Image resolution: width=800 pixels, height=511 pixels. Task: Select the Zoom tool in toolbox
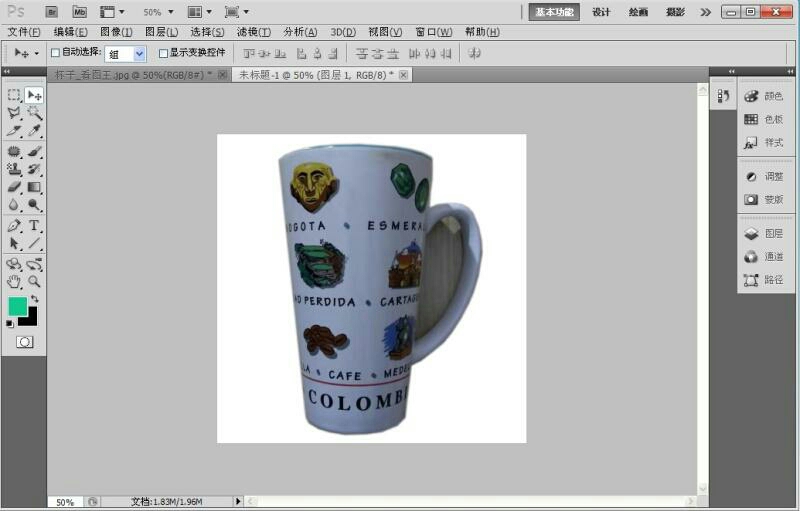34,282
